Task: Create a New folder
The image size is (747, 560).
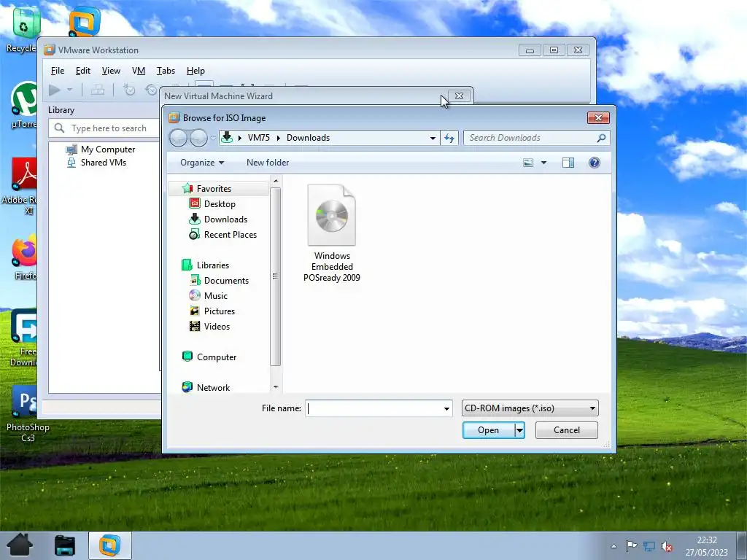Action: tap(268, 163)
